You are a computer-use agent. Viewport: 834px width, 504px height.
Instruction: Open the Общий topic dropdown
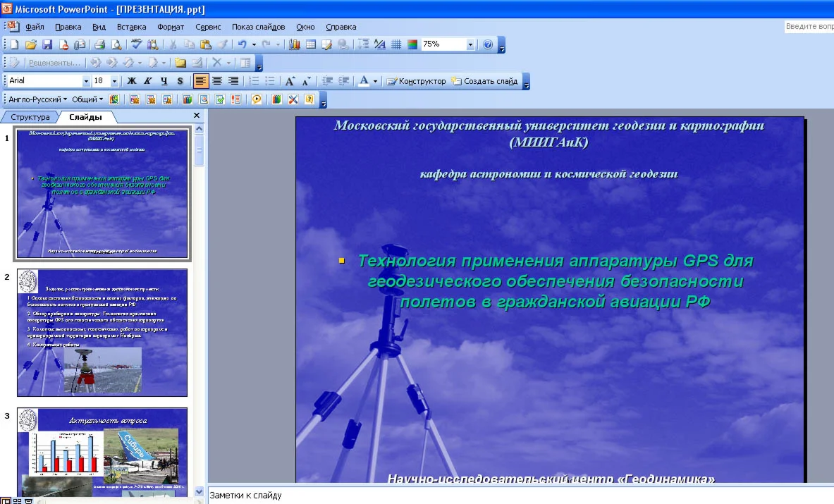click(87, 99)
